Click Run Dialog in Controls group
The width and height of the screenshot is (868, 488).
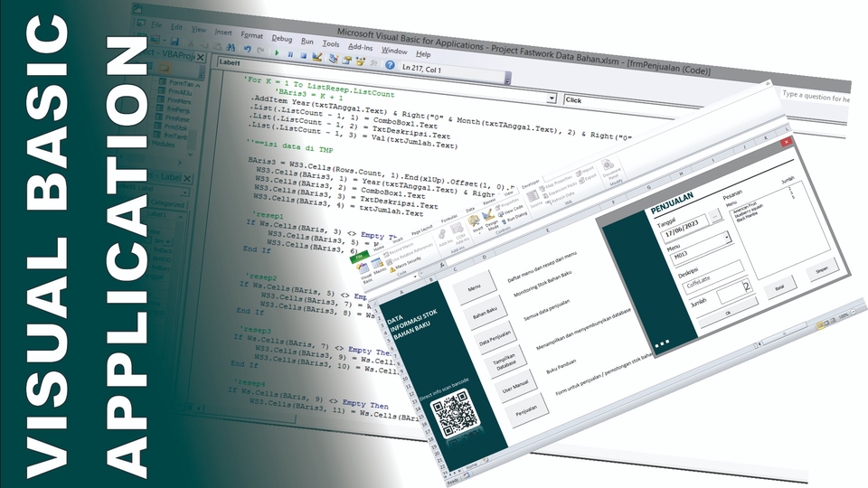513,219
